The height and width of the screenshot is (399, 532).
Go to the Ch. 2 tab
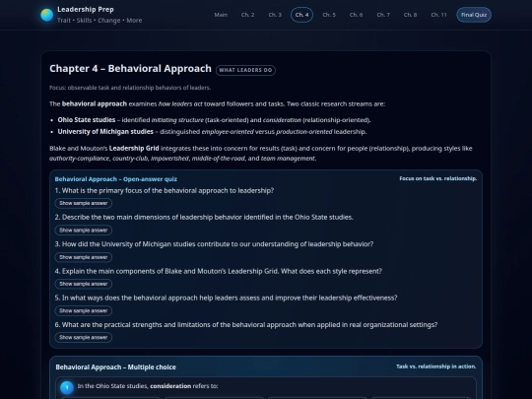(x=247, y=15)
